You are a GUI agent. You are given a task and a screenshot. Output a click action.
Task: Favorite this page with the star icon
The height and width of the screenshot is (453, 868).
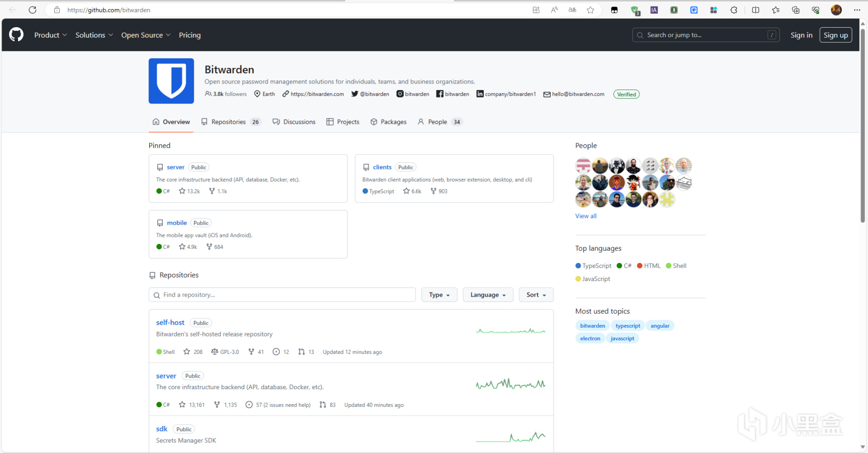(x=591, y=10)
